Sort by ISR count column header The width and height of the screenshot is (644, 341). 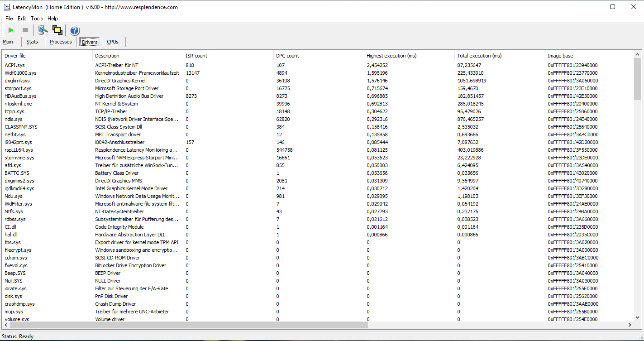[x=228, y=56]
